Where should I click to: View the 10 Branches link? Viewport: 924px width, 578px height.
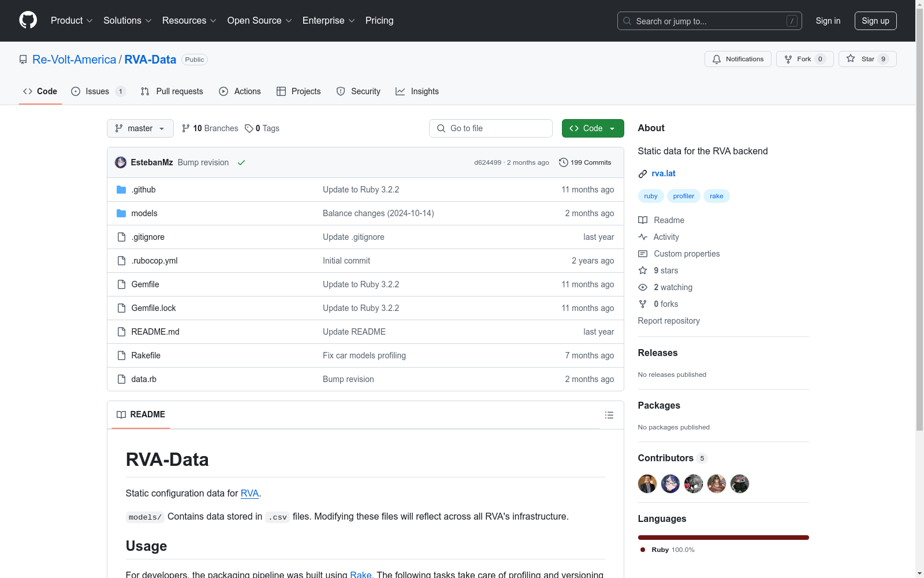[210, 128]
